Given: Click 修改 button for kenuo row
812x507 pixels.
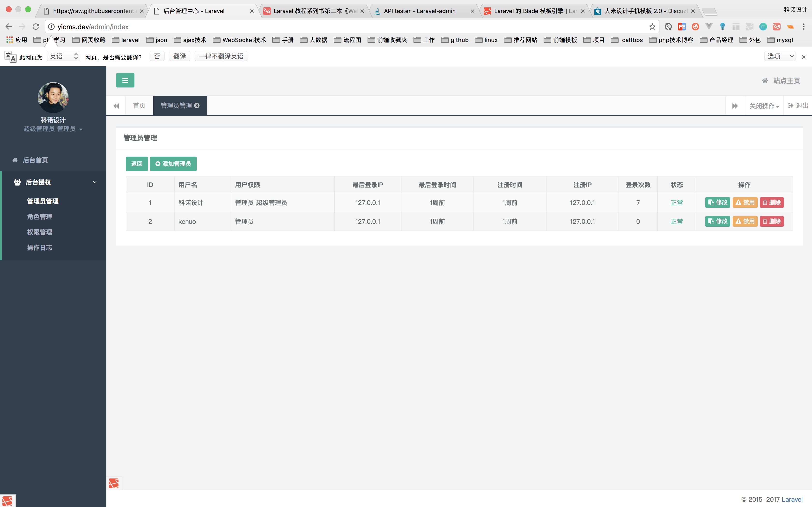Looking at the screenshot, I should (717, 221).
